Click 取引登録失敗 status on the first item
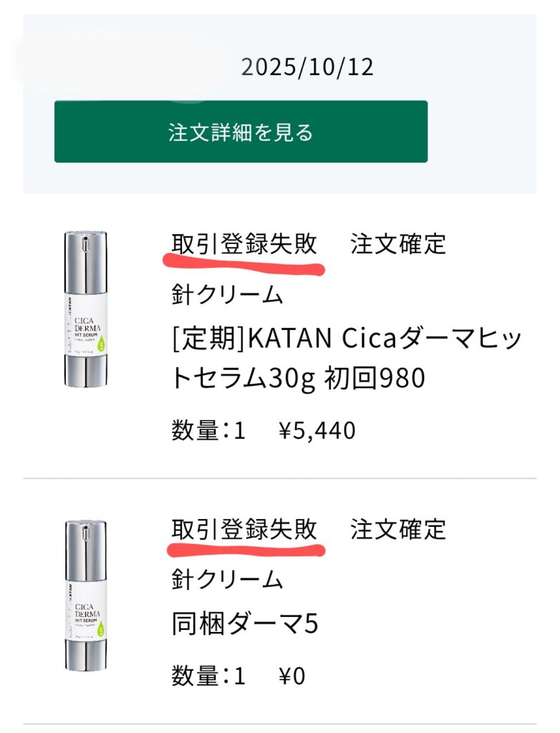Image resolution: width=560 pixels, height=733 pixels. pyautogui.click(x=243, y=245)
